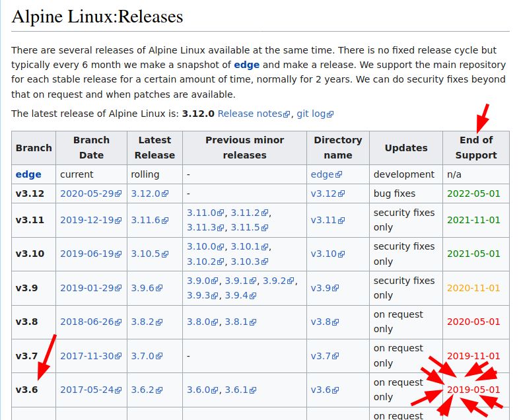Open branch date 2017-11-30 link

(90, 356)
